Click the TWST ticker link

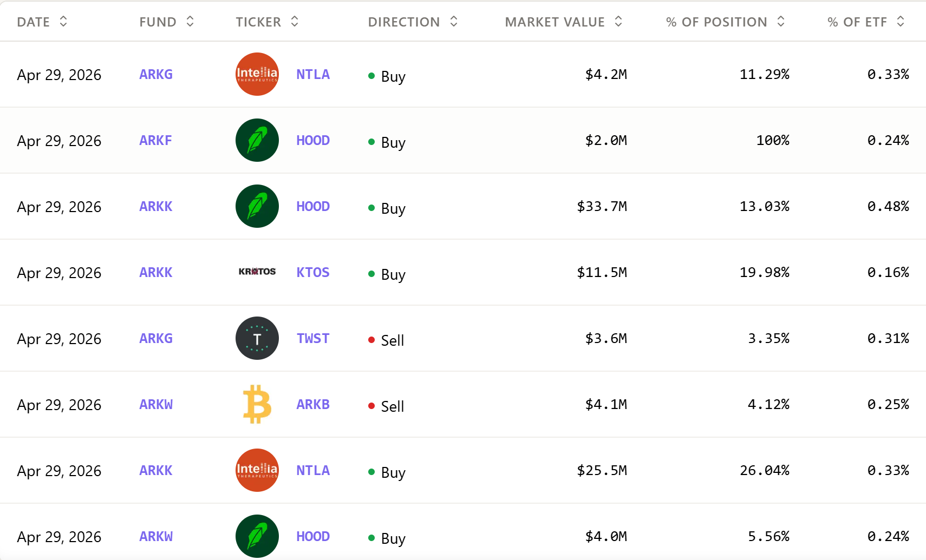(313, 338)
